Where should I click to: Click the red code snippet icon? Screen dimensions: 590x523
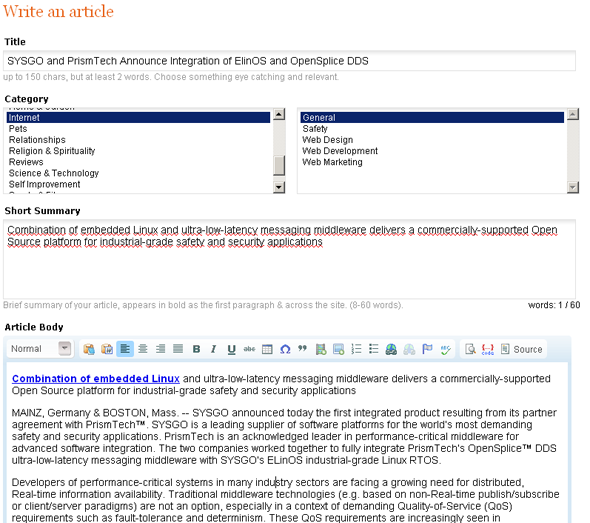(488, 349)
